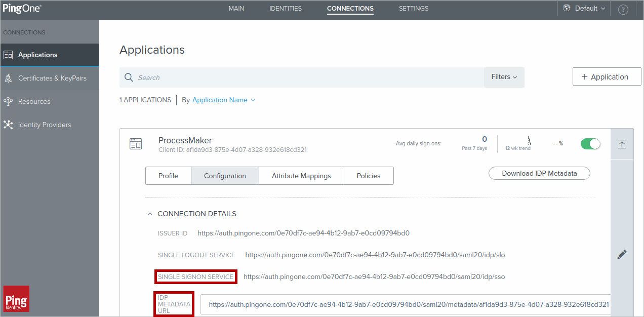Open the Application Name sort dropdown
This screenshot has height=317, width=644.
224,100
